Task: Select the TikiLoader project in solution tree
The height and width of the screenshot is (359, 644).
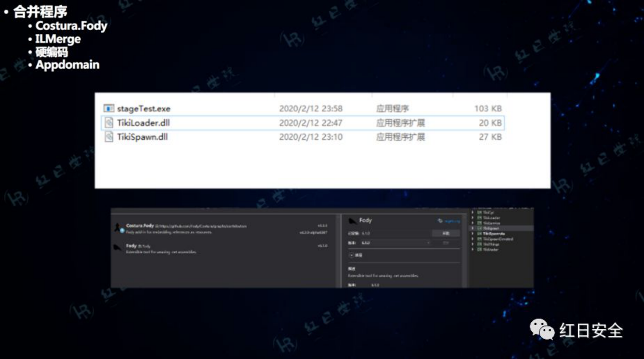Action: tap(491, 218)
